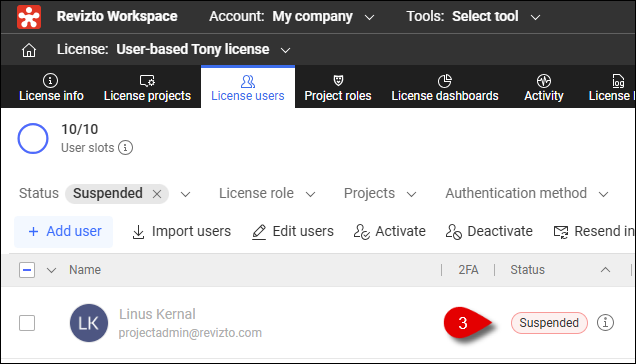This screenshot has width=636, height=364.
Task: Open the License projects tab
Action: [147, 87]
